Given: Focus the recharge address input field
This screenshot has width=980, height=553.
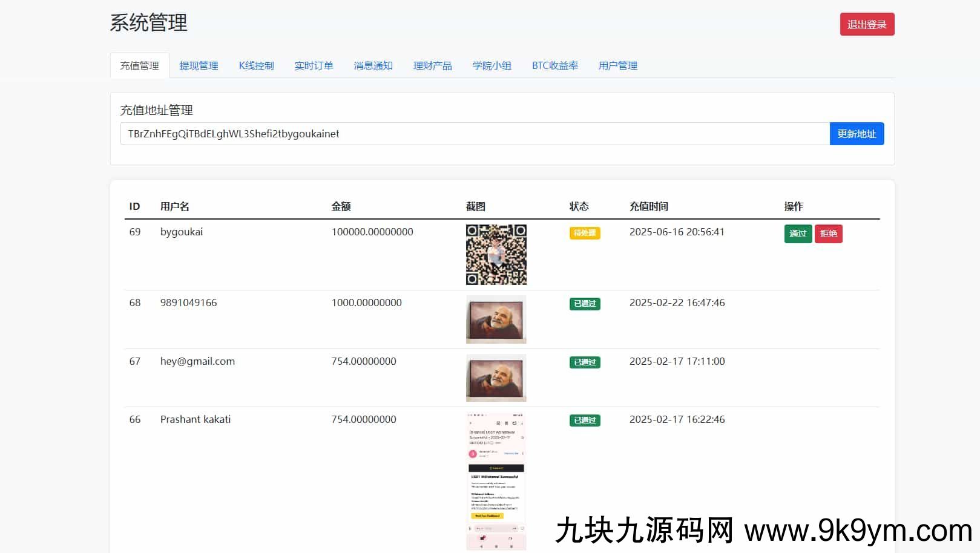Looking at the screenshot, I should (x=475, y=134).
